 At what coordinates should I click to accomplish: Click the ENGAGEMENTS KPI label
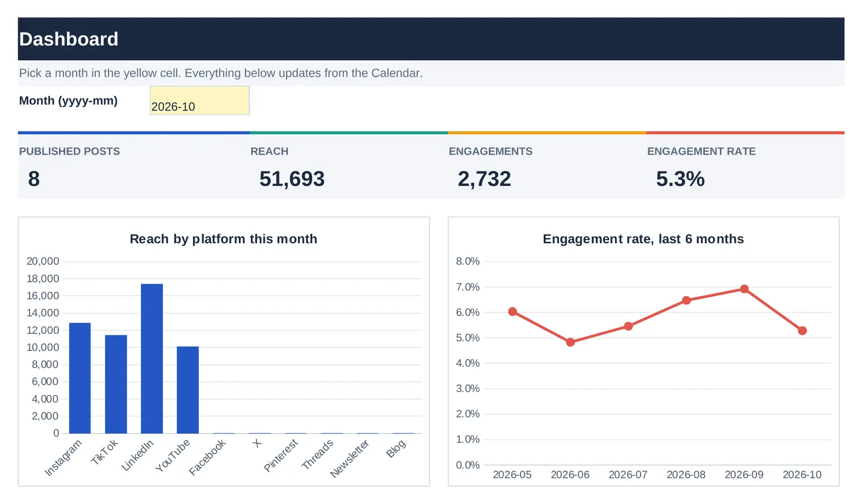click(490, 151)
